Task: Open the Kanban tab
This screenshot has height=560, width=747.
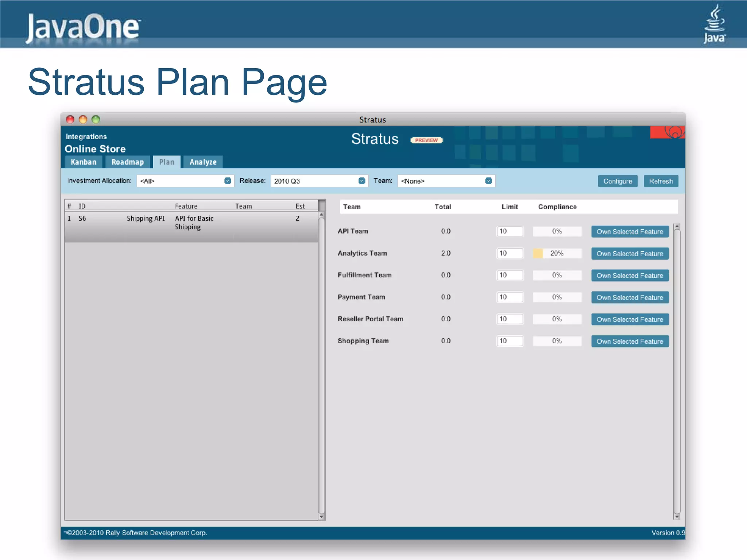Action: [x=84, y=162]
